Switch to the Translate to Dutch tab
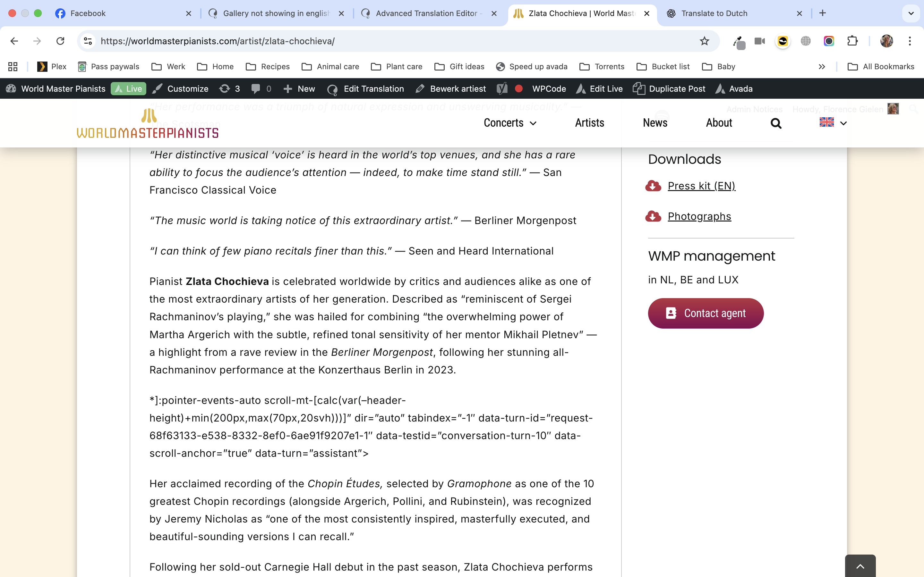Image resolution: width=924 pixels, height=577 pixels. [714, 13]
